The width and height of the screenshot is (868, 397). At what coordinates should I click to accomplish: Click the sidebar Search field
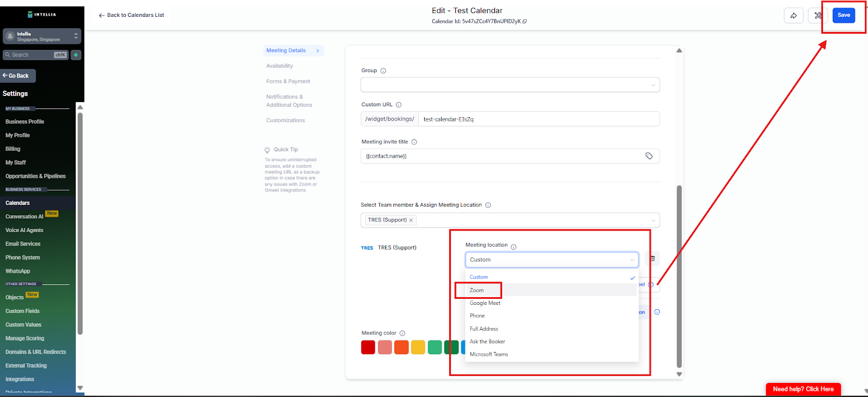click(36, 55)
